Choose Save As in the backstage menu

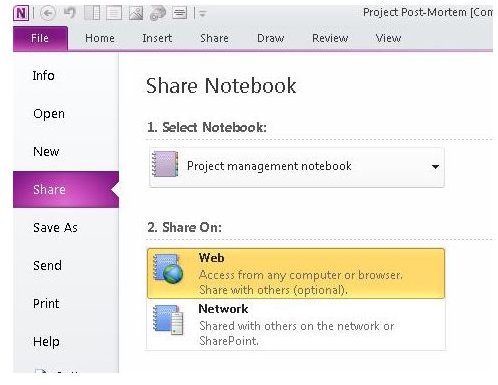click(55, 228)
